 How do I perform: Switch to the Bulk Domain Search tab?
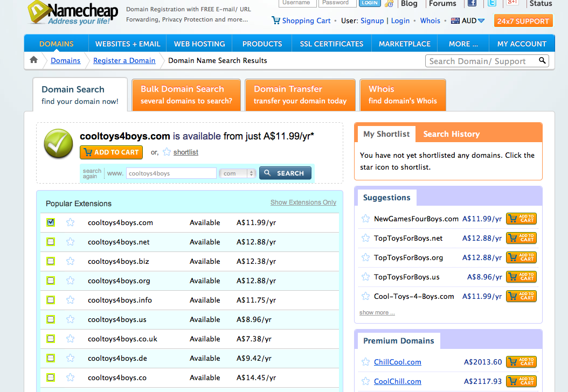point(186,95)
